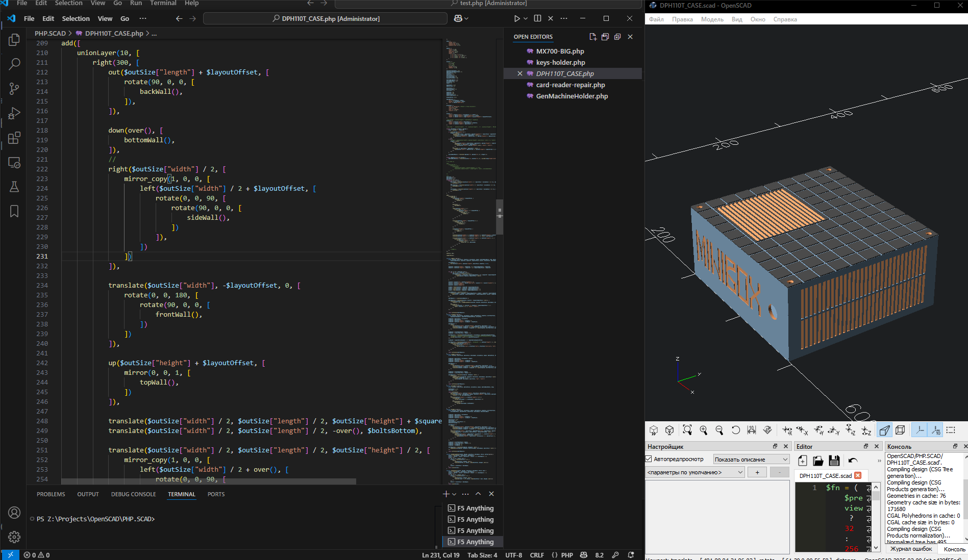Open Source Control view in VS Code
This screenshot has height=560, width=968.
[14, 88]
